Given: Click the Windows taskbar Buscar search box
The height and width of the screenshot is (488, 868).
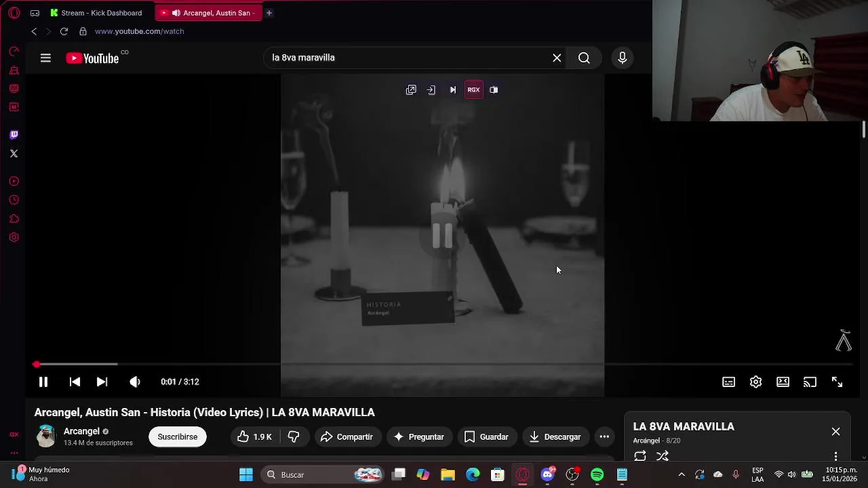Looking at the screenshot, I should 322,474.
